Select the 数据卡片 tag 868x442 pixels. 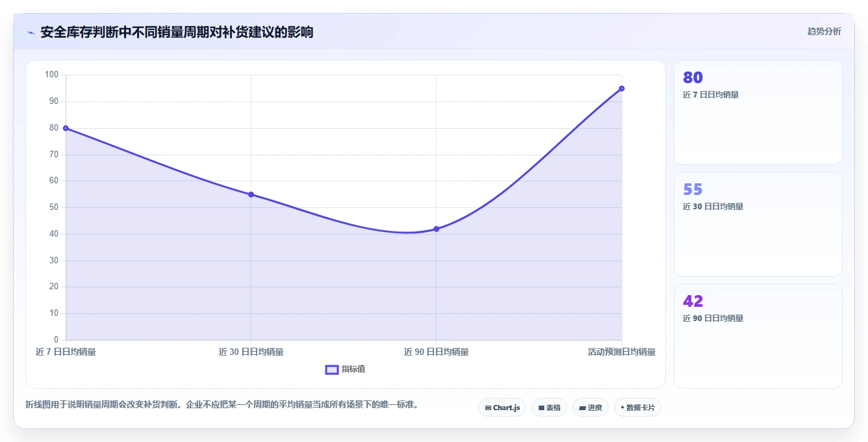(637, 408)
